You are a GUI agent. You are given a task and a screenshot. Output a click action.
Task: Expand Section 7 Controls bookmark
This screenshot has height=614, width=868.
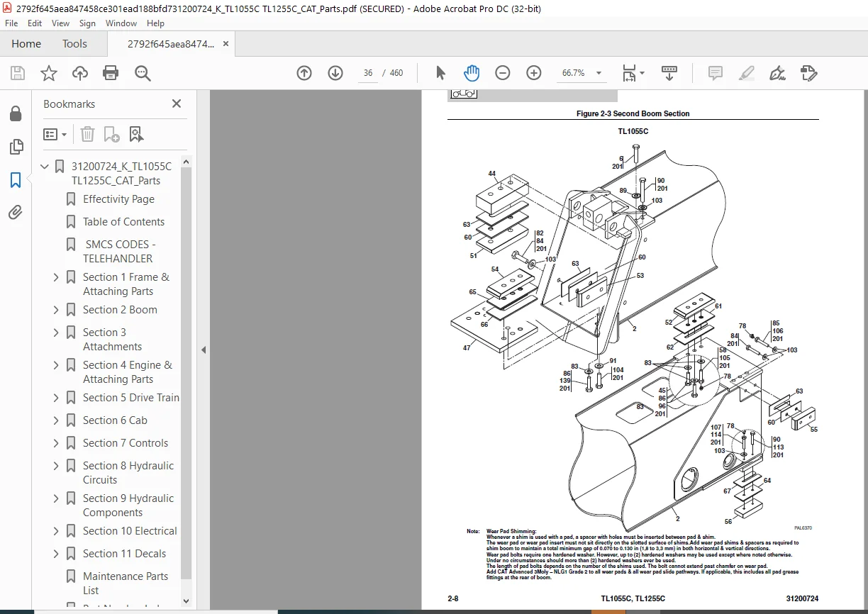[57, 443]
